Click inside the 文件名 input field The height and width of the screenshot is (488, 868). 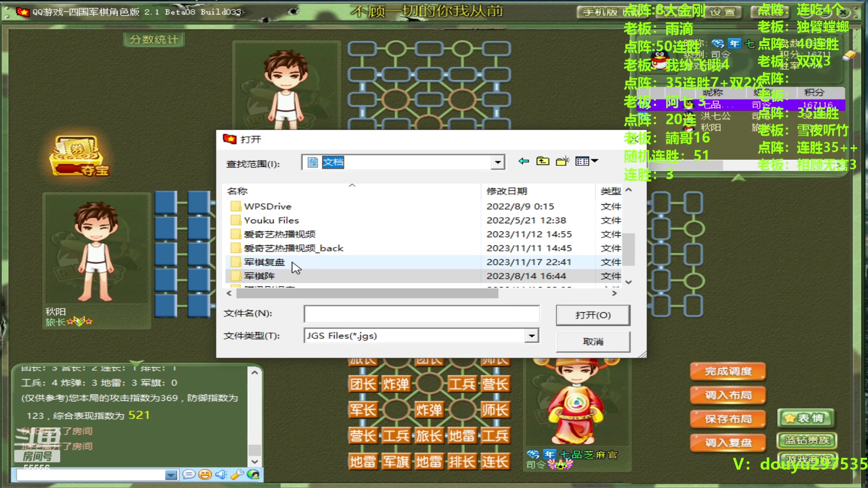coord(421,314)
